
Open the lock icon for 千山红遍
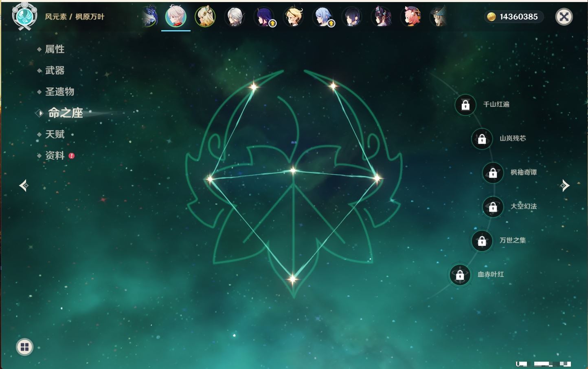465,105
